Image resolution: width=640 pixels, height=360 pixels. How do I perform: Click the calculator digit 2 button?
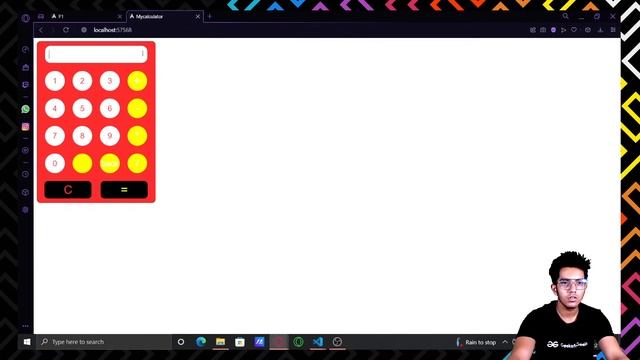coord(82,81)
